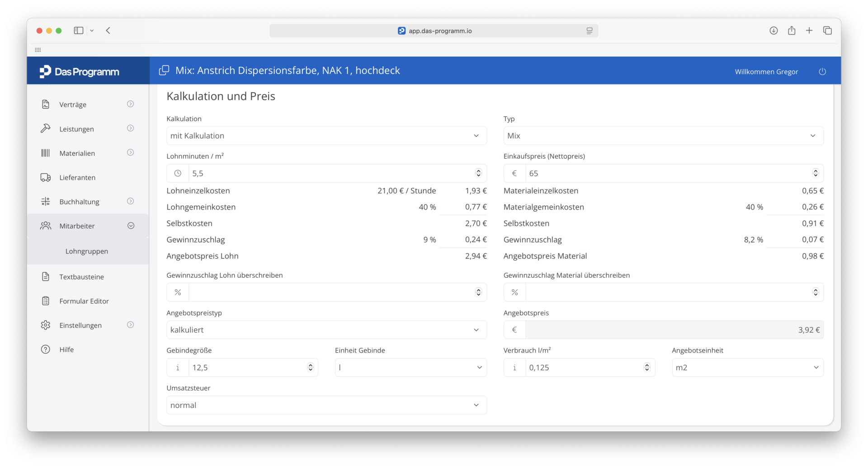Click the logout power icon
This screenshot has width=868, height=467.
(822, 71)
